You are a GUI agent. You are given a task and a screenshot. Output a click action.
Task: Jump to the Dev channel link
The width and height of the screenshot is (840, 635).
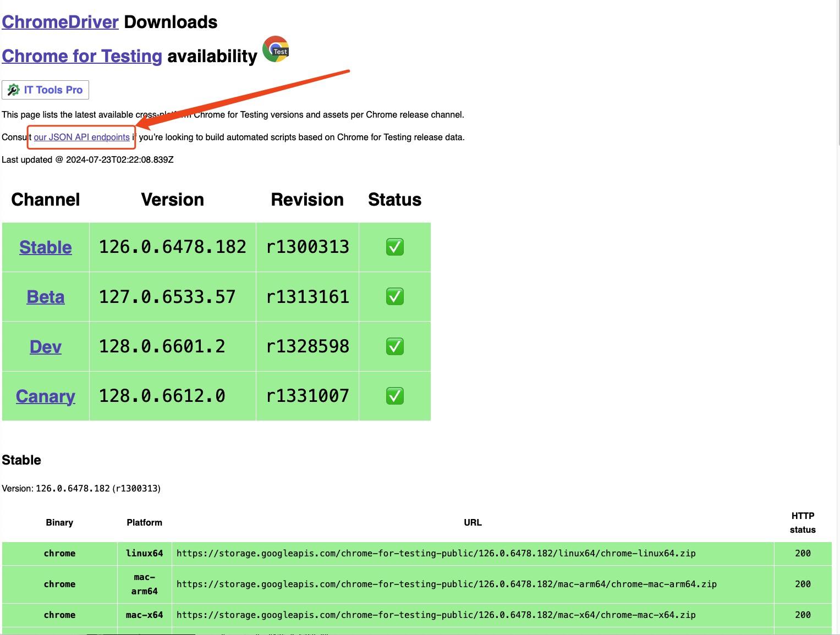pos(46,347)
